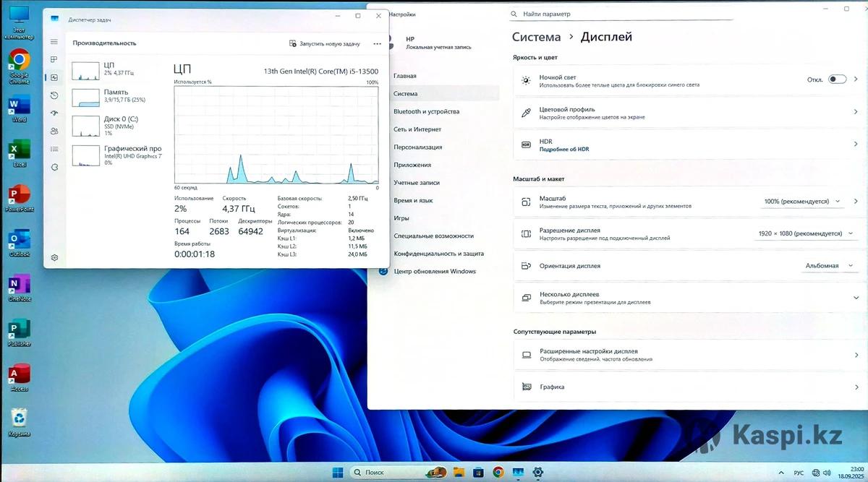This screenshot has height=482, width=868.
Task: Open the Details list icon in Task Manager
Action: 54,150
